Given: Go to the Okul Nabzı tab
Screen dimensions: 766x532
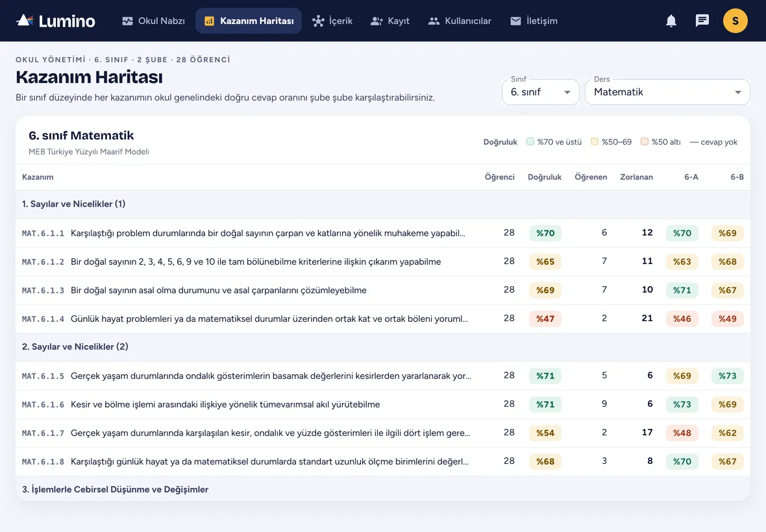Looking at the screenshot, I should 153,21.
